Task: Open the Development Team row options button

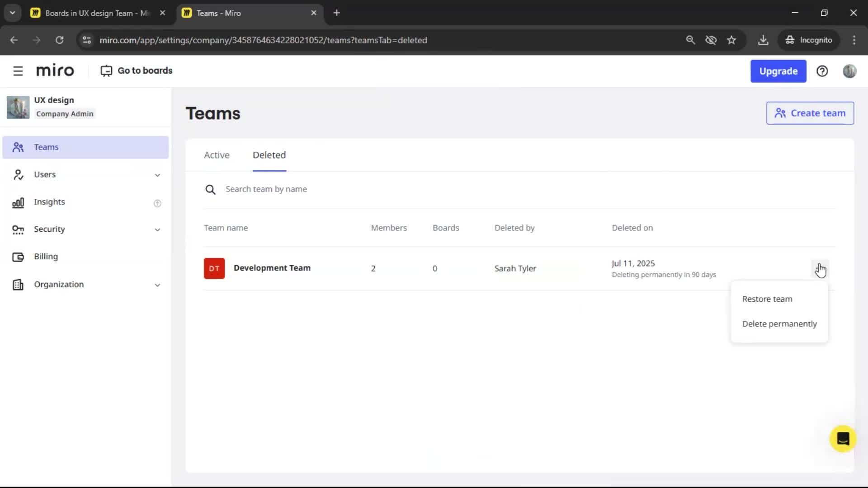Action: (820, 269)
